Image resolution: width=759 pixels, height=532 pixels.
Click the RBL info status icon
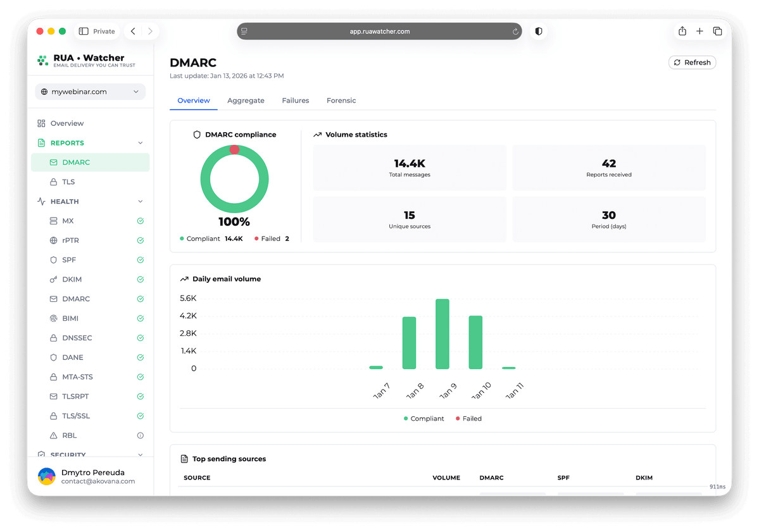click(x=141, y=436)
